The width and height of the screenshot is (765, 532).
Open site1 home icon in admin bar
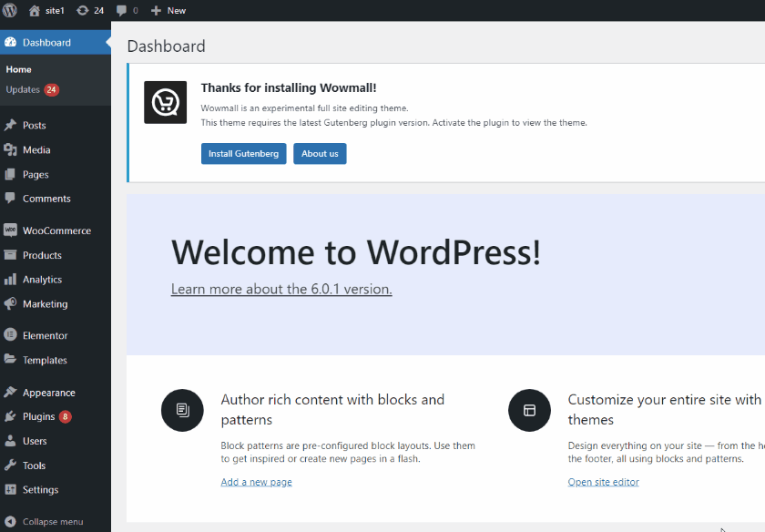[35, 10]
